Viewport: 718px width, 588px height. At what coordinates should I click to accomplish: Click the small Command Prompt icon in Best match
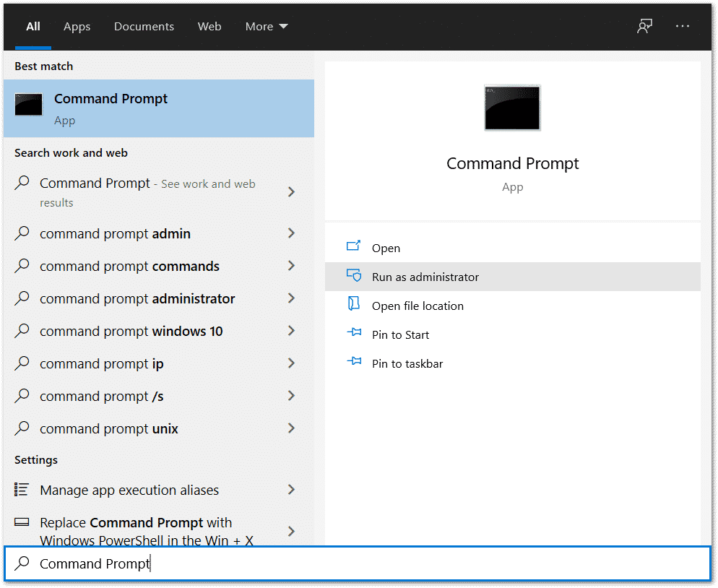coord(28,105)
